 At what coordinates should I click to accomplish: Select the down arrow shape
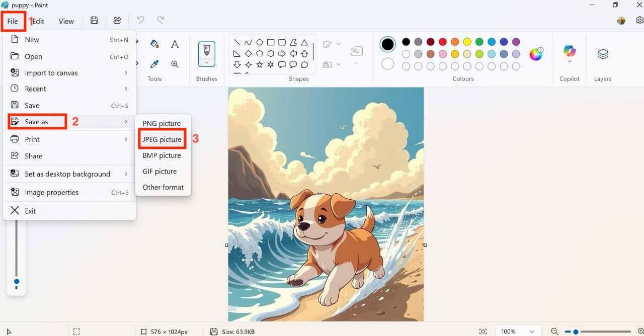[x=237, y=64]
